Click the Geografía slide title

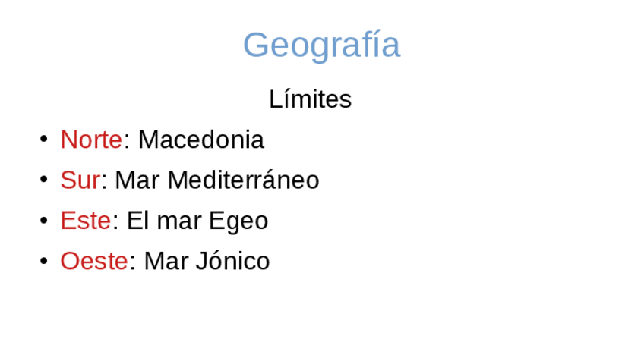(x=321, y=46)
